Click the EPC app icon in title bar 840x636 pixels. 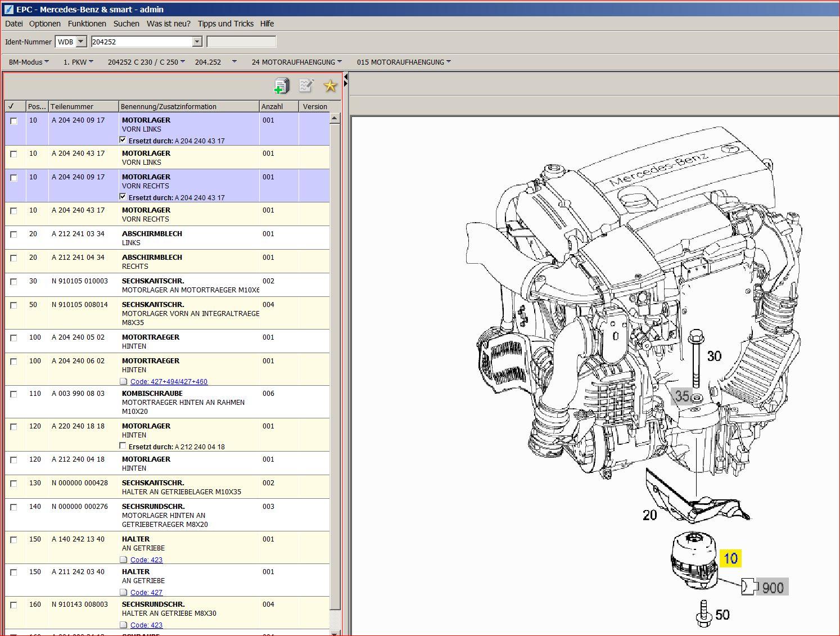coord(8,9)
